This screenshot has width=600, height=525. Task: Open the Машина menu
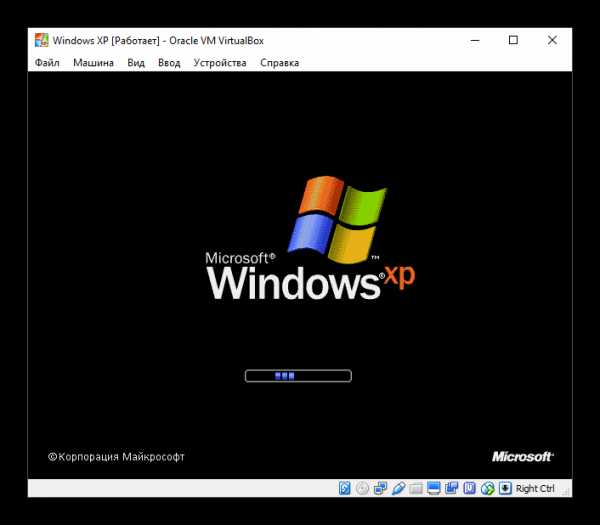93,63
